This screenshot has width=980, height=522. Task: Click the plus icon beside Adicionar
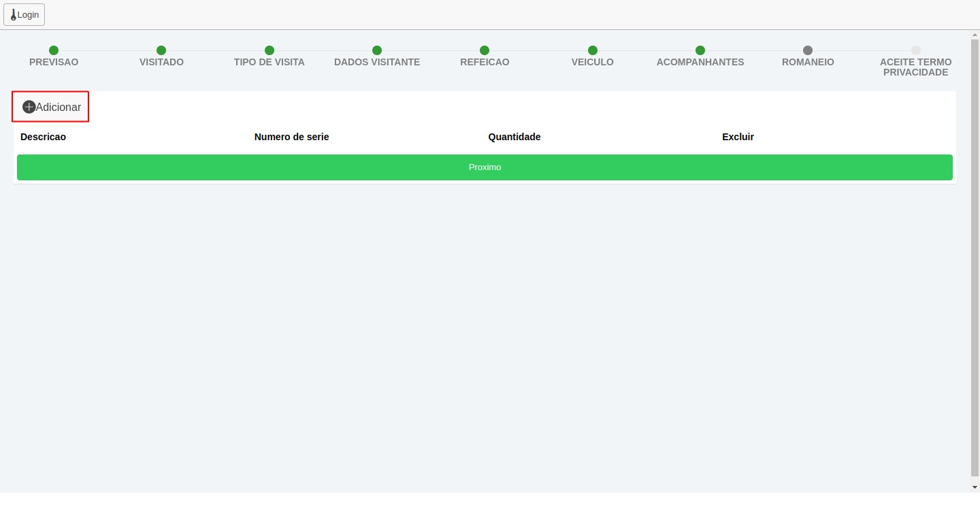point(29,107)
